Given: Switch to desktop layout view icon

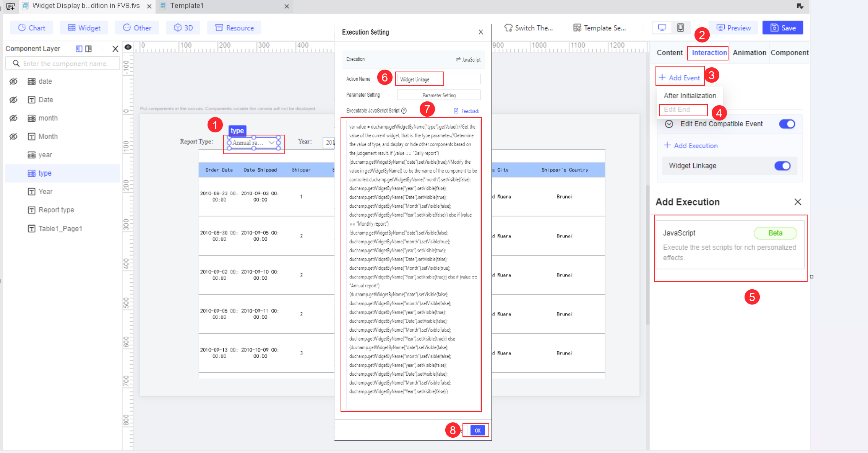Looking at the screenshot, I should pos(662,28).
